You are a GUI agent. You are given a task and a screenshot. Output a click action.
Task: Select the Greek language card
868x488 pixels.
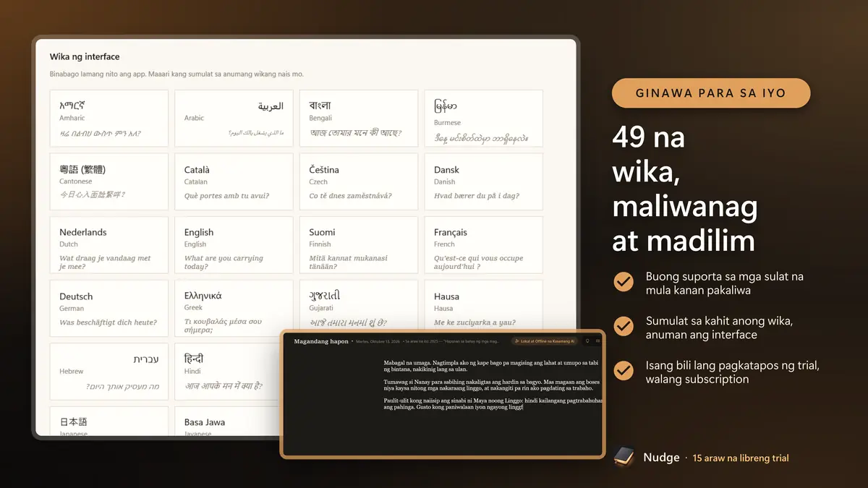234,309
